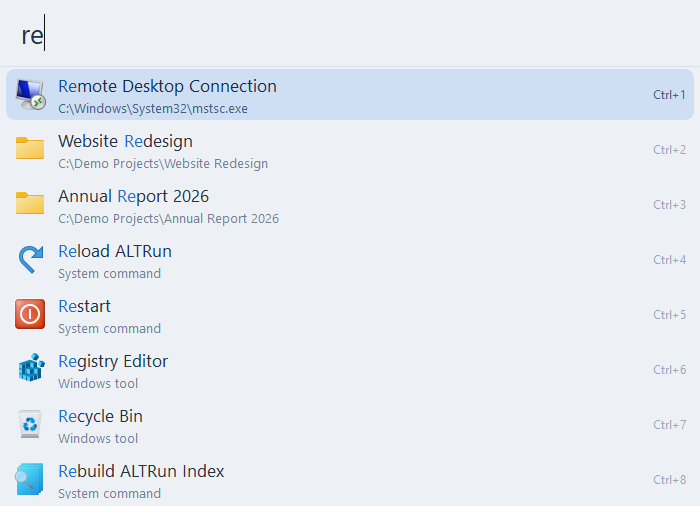Click the Reload ALTRun arrow icon

click(x=30, y=259)
